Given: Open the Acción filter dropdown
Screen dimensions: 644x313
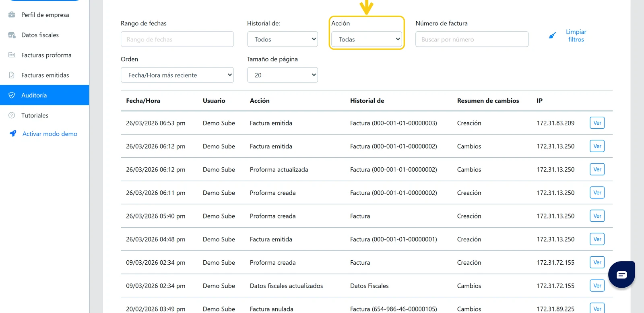Looking at the screenshot, I should click(x=367, y=39).
